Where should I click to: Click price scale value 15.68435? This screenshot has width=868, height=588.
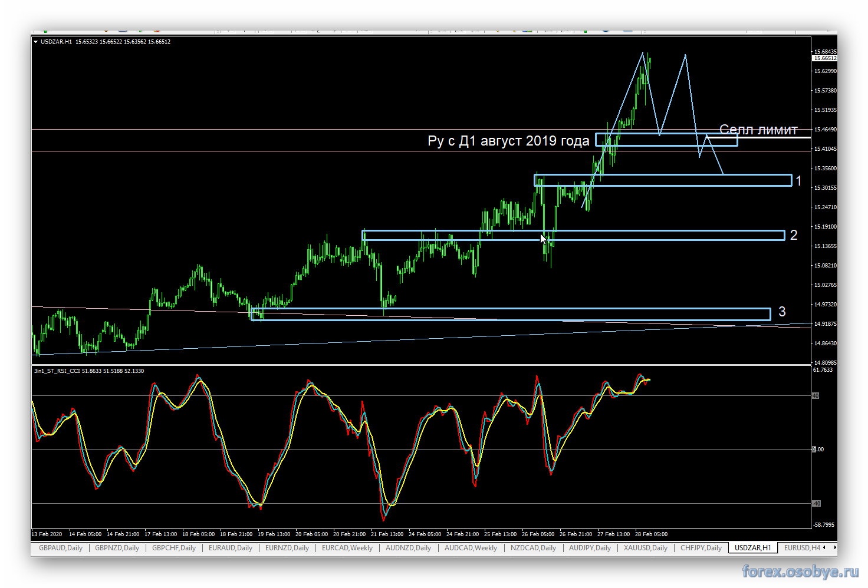[x=825, y=52]
